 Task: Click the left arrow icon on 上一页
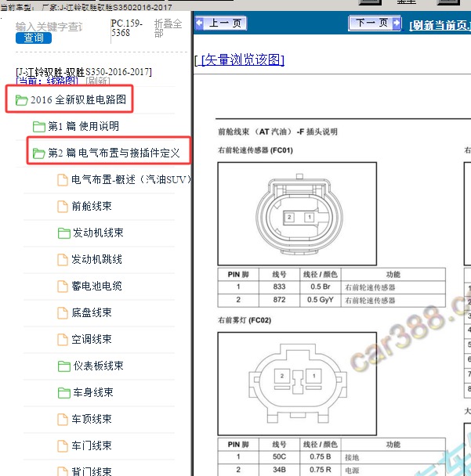click(x=200, y=23)
